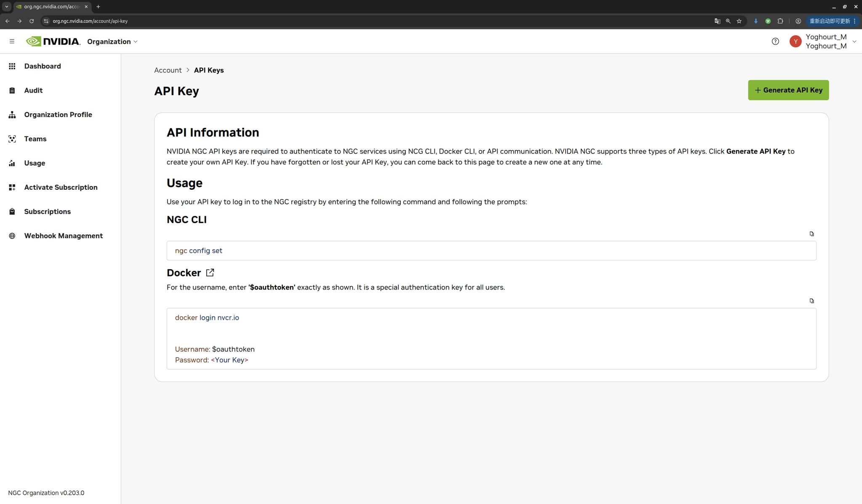Click the translate page icon
This screenshot has width=862, height=504.
(x=717, y=21)
